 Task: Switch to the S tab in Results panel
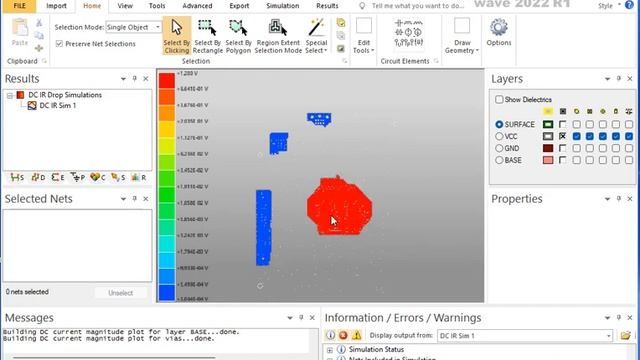[x=17, y=178]
